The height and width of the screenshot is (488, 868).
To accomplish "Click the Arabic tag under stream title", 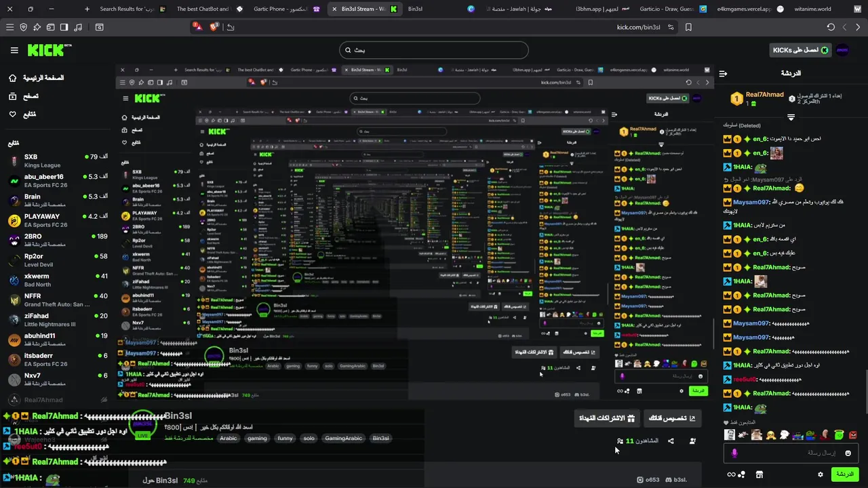I will pos(229,439).
